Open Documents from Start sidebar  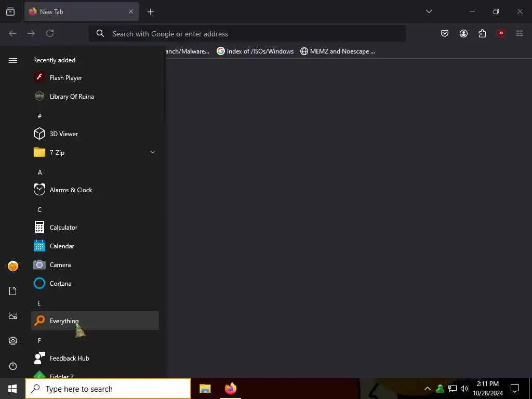[x=13, y=291]
